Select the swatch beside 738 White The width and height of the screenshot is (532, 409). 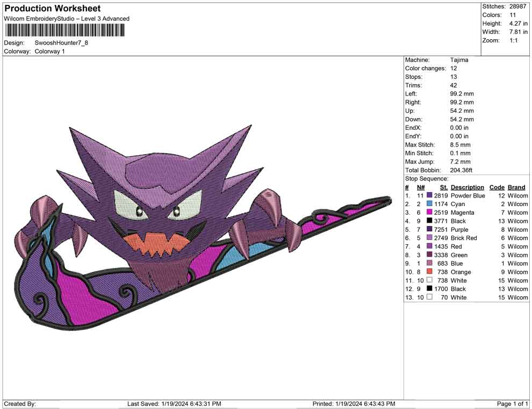pos(429,280)
